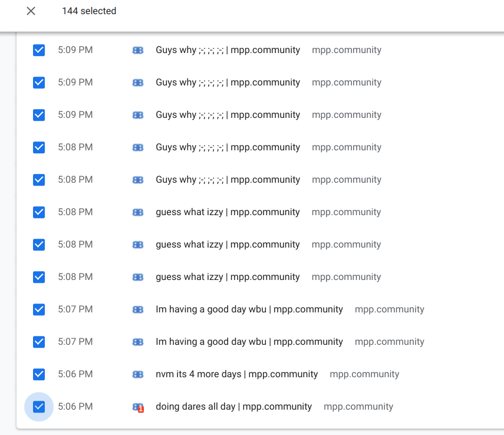504x435 pixels.
Task: Uncheck the middle "guess what izzy" entry
Action: point(39,245)
